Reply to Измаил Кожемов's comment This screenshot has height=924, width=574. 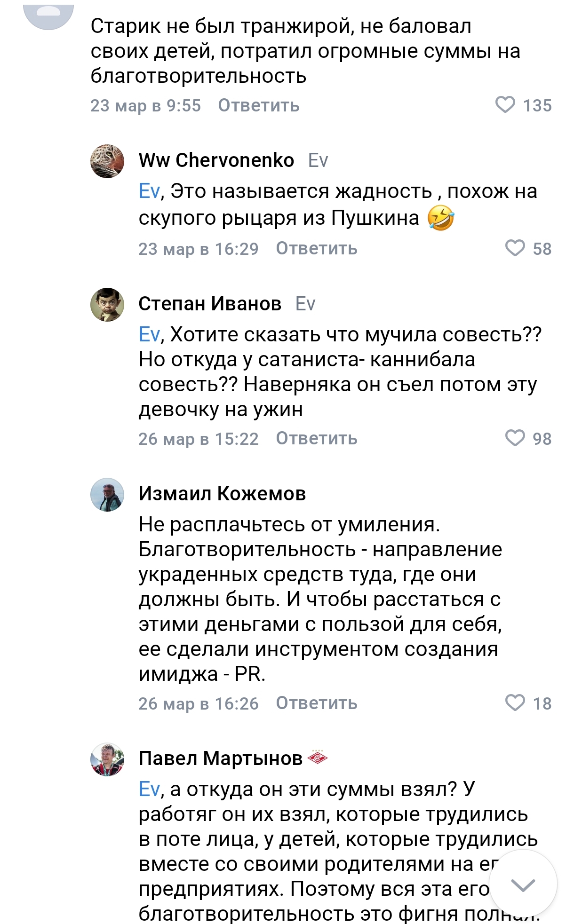tap(316, 703)
